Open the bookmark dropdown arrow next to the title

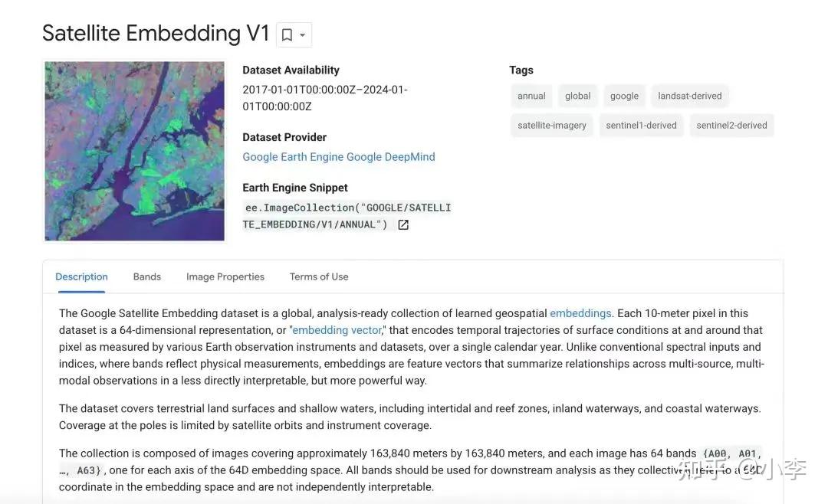tap(302, 34)
